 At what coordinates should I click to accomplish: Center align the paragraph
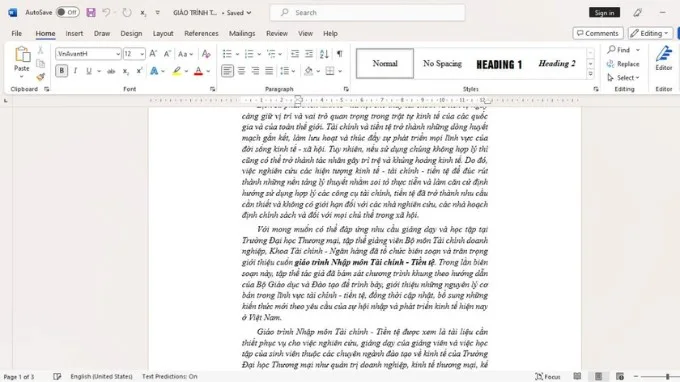pyautogui.click(x=242, y=71)
